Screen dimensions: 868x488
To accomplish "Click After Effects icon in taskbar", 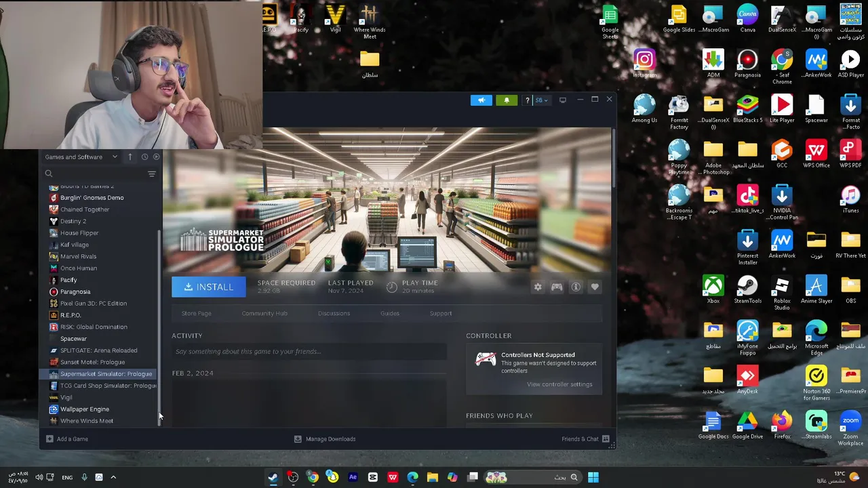I will (x=353, y=477).
